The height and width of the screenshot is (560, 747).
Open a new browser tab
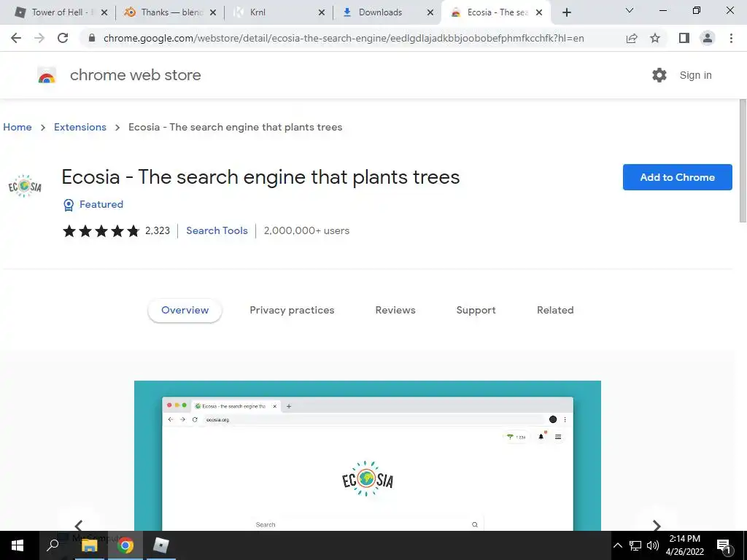(x=566, y=12)
